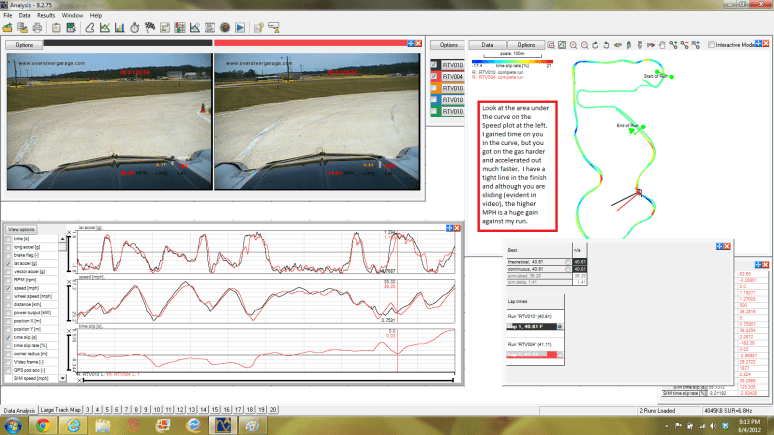This screenshot has width=774, height=435.
Task: Click the bar chart toolbar icon
Action: 122,27
